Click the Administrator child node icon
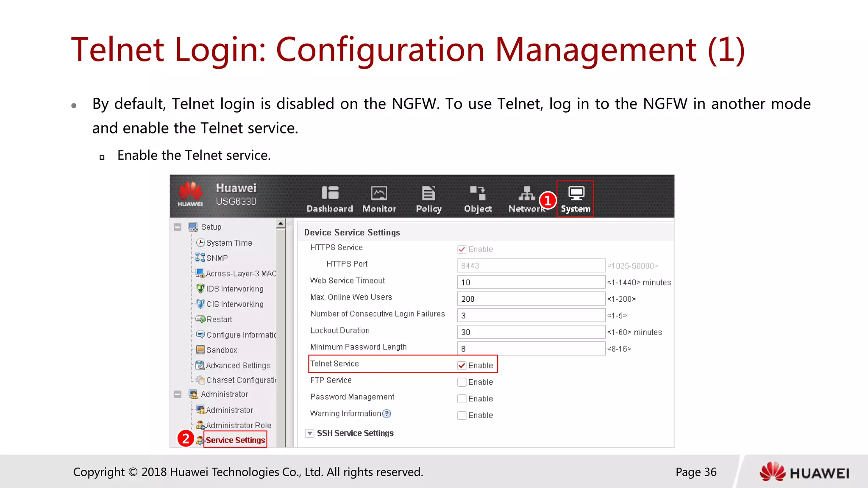The height and width of the screenshot is (488, 868). pyautogui.click(x=200, y=410)
